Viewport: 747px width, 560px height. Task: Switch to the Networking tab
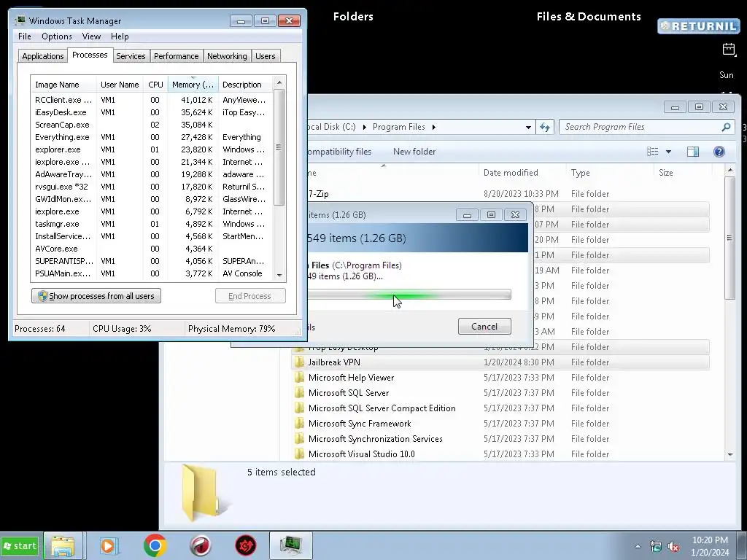[227, 56]
